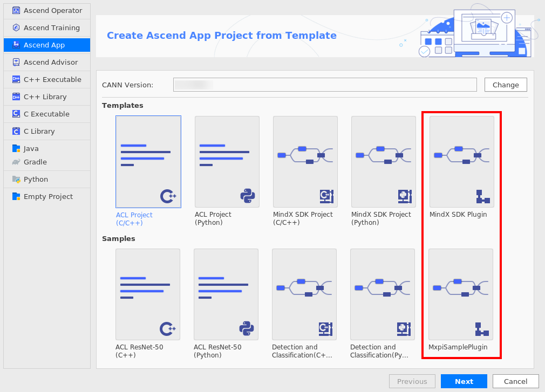The image size is (545, 392).
Task: Click plugin icon on MxpiSamplePlugin card
Action: [482, 329]
